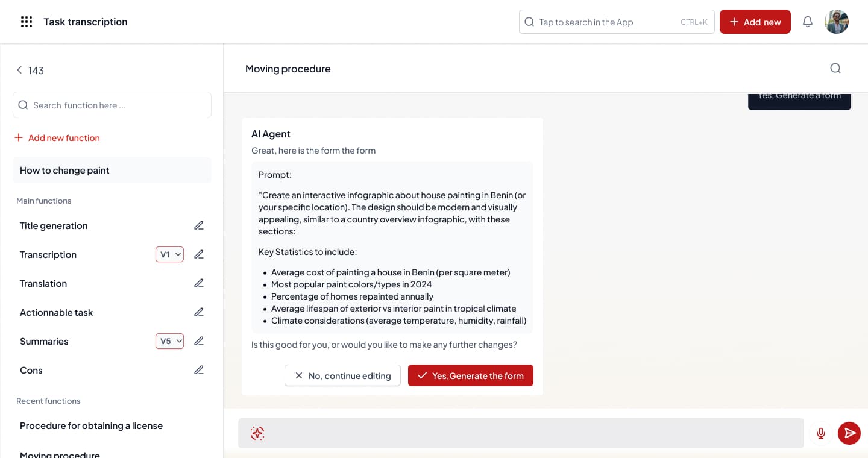868x458 pixels.
Task: Edit the Title generation function
Action: [199, 225]
